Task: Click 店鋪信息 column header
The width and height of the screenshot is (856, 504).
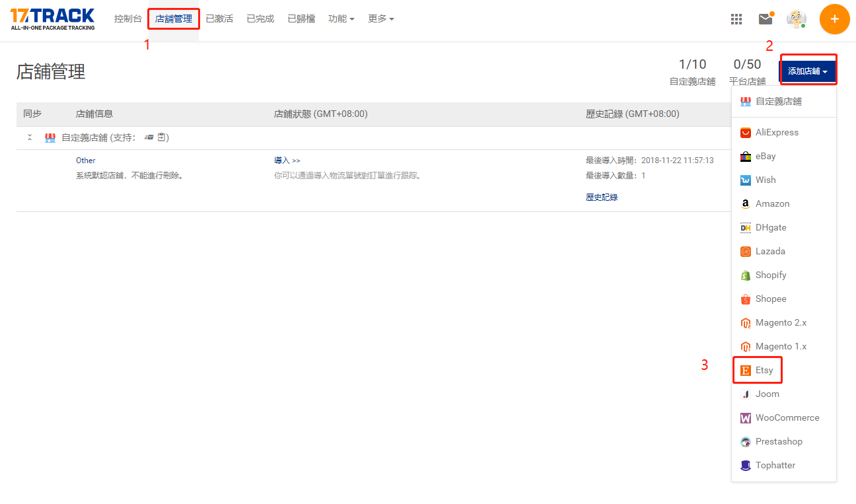Action: click(x=94, y=114)
